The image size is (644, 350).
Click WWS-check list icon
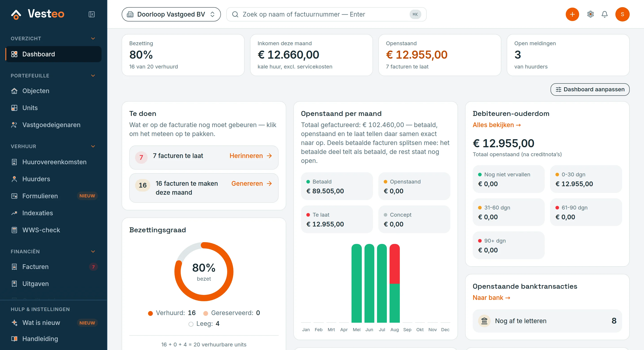pos(14,230)
